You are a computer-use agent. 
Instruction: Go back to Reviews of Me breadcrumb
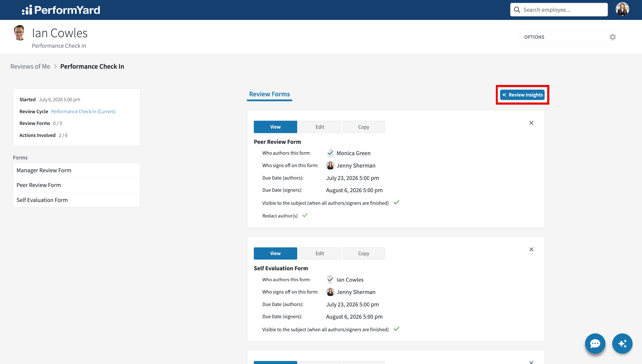[x=30, y=66]
